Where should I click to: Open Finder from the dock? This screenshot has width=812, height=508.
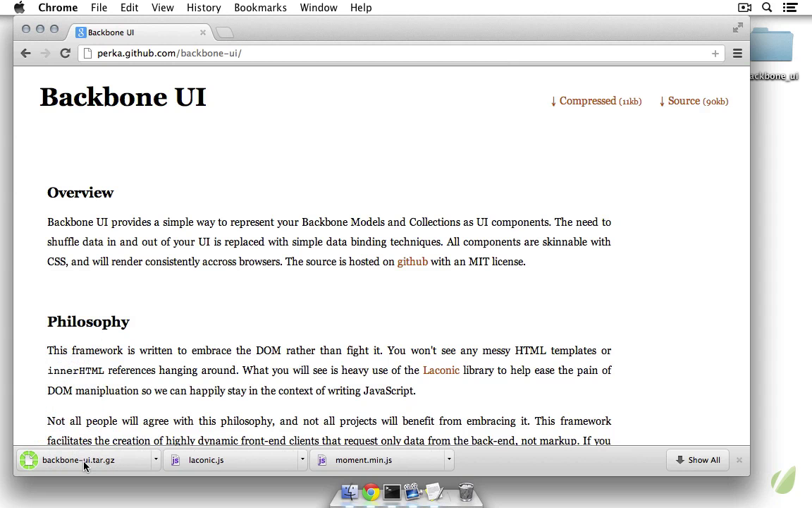pyautogui.click(x=350, y=492)
